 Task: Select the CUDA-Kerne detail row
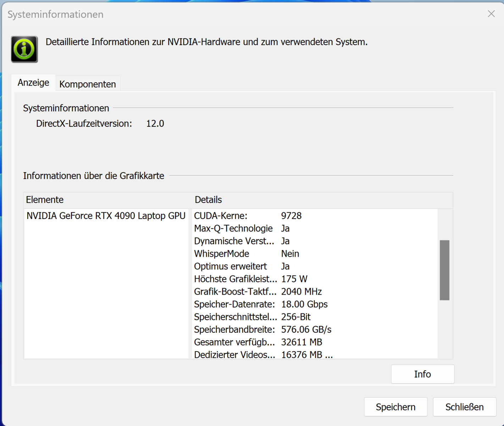[x=248, y=216]
